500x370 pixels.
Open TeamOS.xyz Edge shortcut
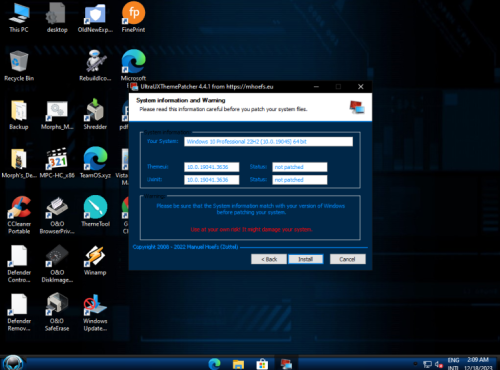tap(95, 163)
